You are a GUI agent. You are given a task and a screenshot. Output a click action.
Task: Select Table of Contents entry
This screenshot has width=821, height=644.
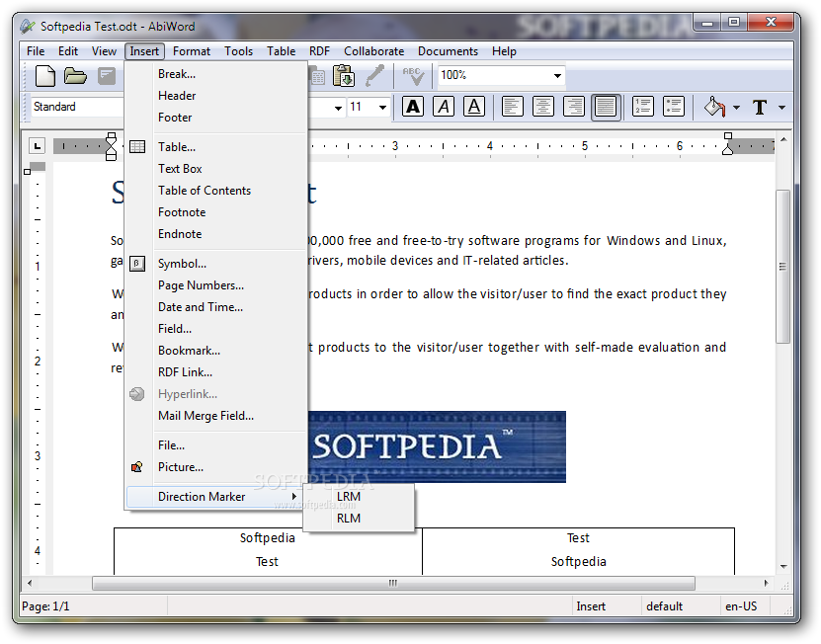click(216, 191)
